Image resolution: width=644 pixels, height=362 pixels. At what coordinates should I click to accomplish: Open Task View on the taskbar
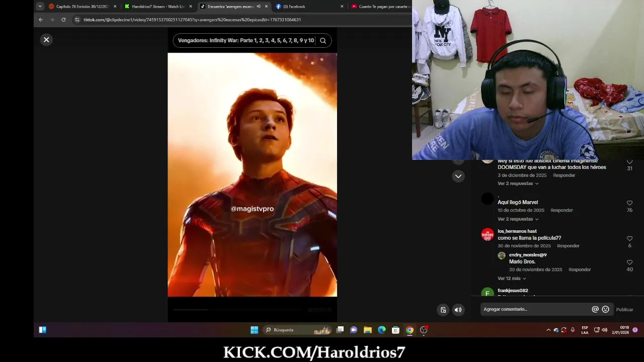pyautogui.click(x=340, y=330)
